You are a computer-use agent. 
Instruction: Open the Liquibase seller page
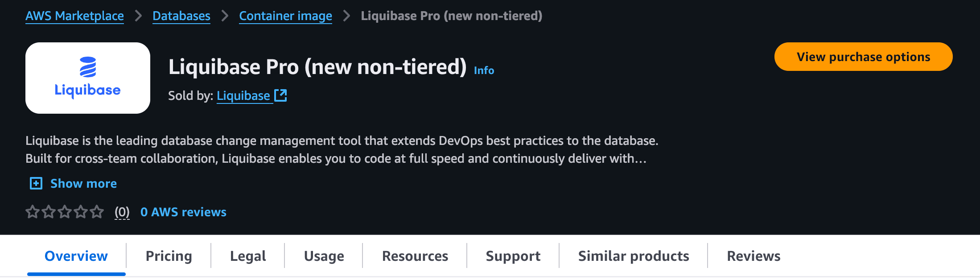(x=243, y=95)
